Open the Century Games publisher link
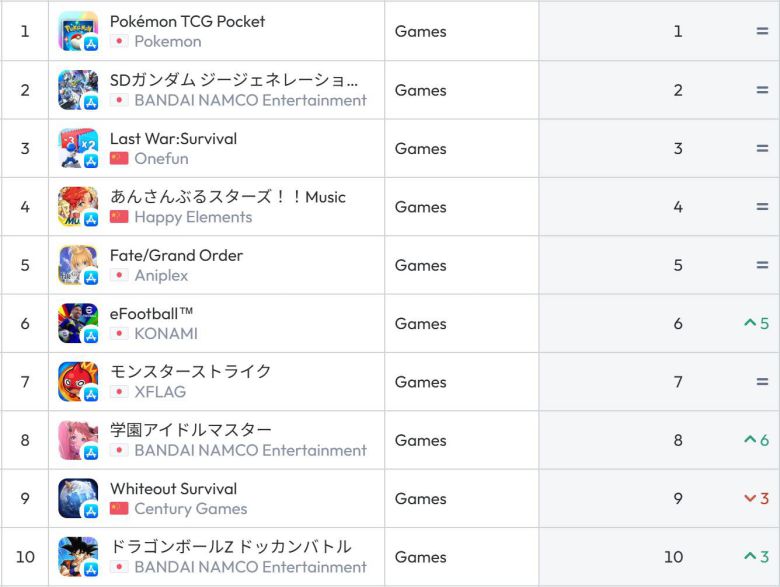 (190, 508)
